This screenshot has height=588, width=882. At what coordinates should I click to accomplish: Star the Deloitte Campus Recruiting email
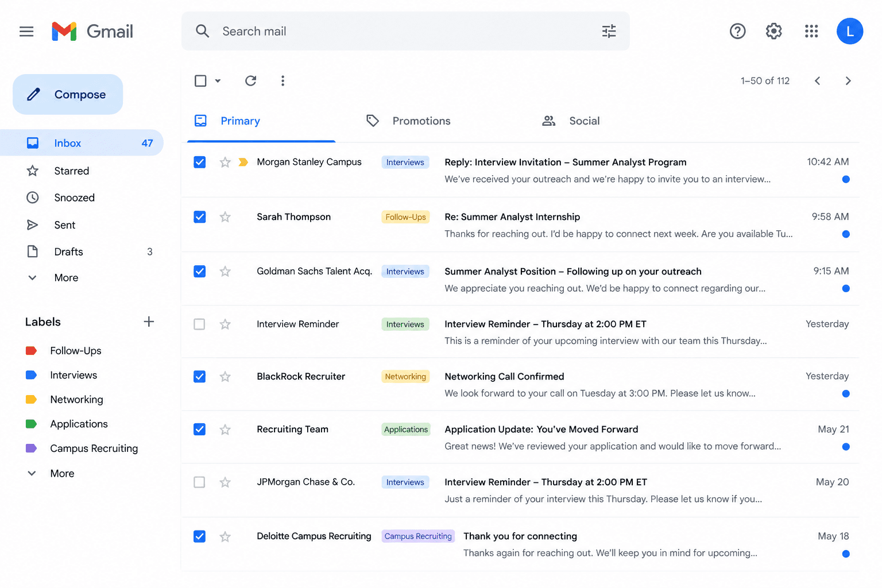pyautogui.click(x=225, y=536)
